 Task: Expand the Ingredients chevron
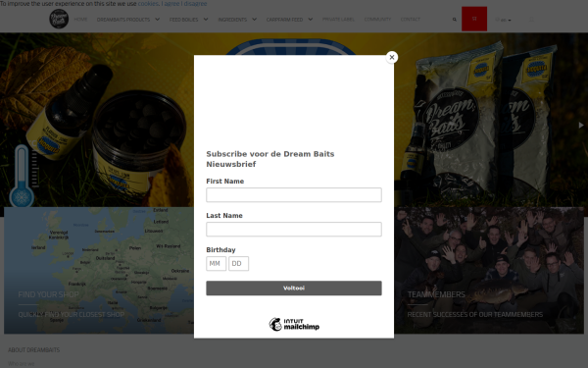click(x=254, y=20)
